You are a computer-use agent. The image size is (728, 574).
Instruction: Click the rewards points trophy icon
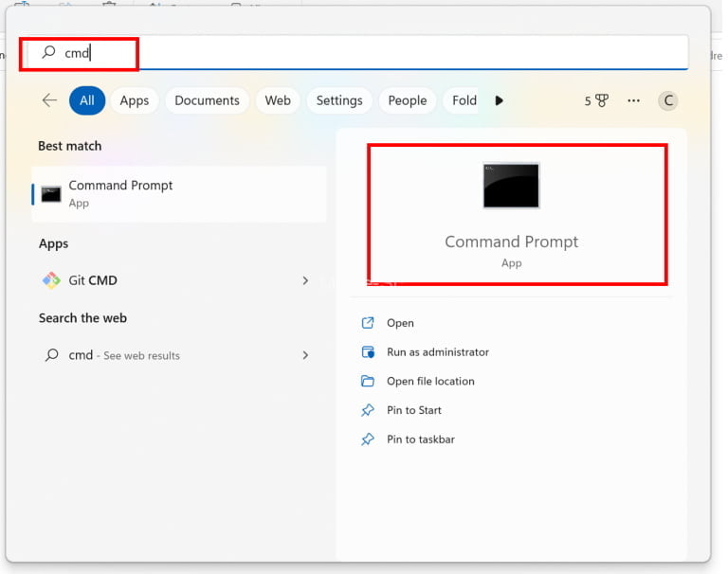601,100
